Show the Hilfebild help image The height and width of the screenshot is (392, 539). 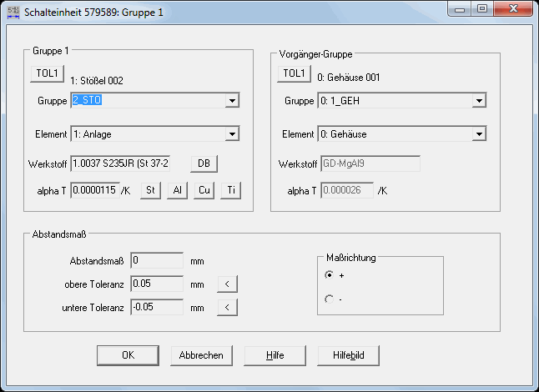[348, 355]
